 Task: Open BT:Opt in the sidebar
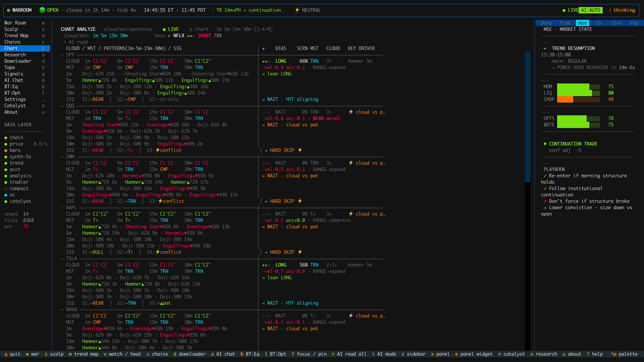coord(25,93)
